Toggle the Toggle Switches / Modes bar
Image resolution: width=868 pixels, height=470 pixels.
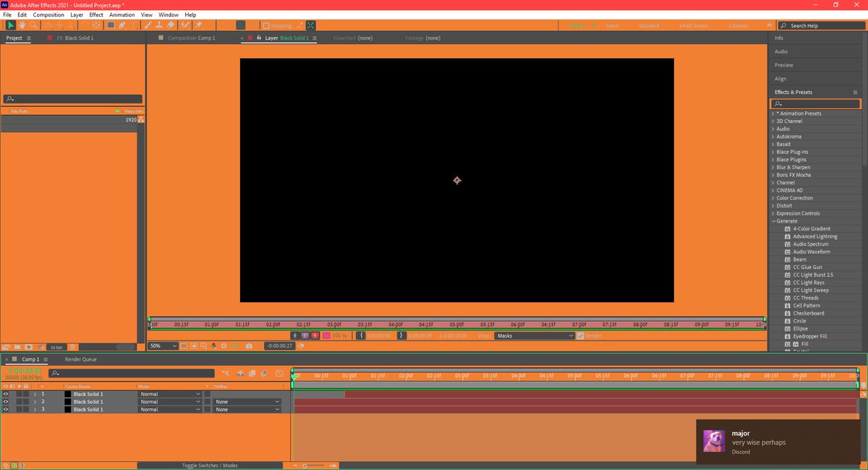coord(210,465)
